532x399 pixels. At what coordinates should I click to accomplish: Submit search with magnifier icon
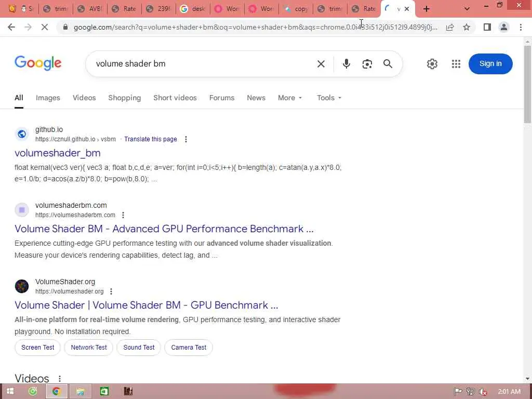[388, 64]
